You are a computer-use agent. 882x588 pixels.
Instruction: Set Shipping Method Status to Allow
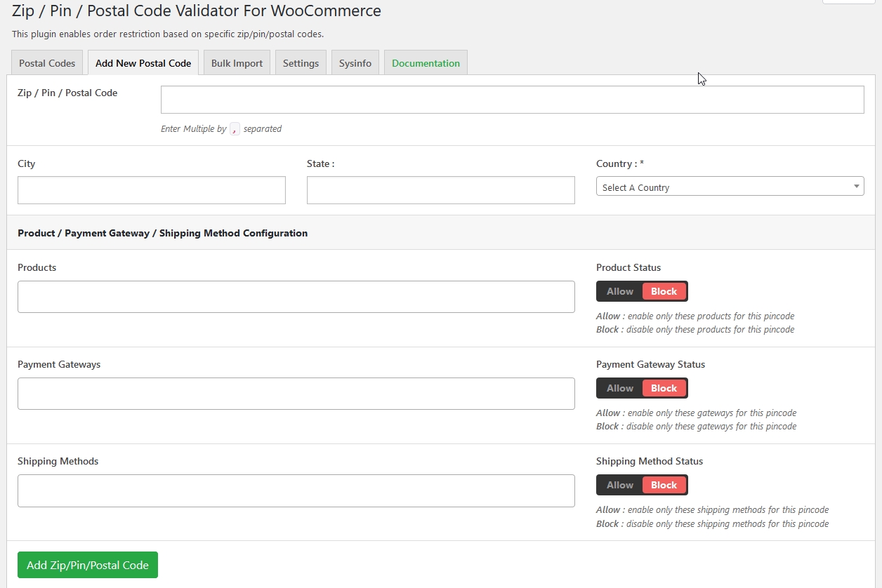[619, 484]
